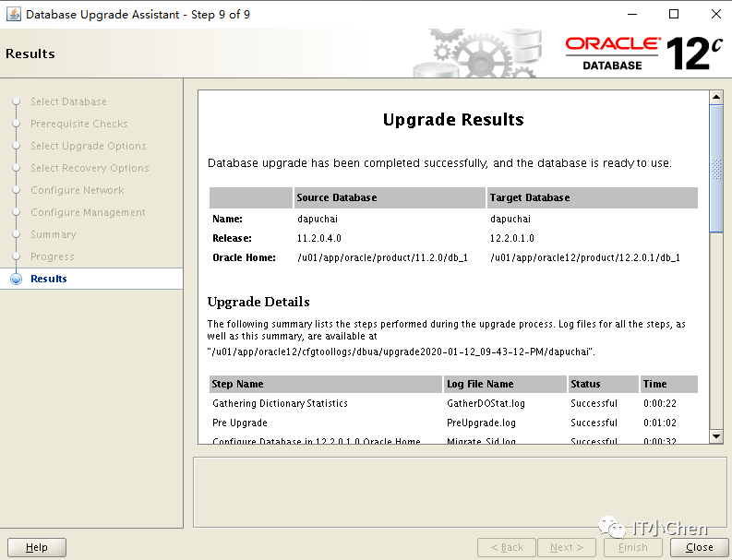
Task: Click Gathering Dictionary Statistics step name
Action: point(280,403)
